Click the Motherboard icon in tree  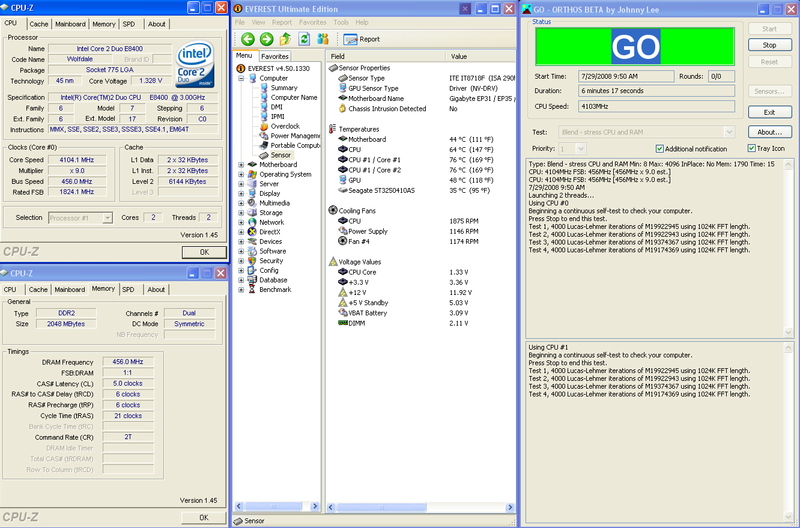252,164
